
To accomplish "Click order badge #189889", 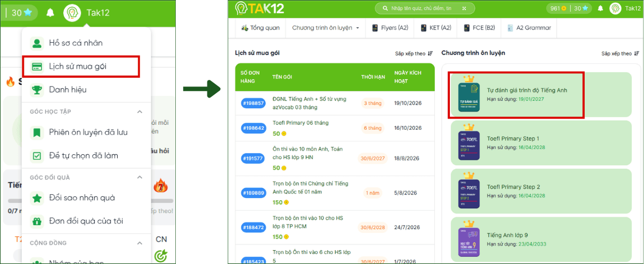I will coord(252,193).
